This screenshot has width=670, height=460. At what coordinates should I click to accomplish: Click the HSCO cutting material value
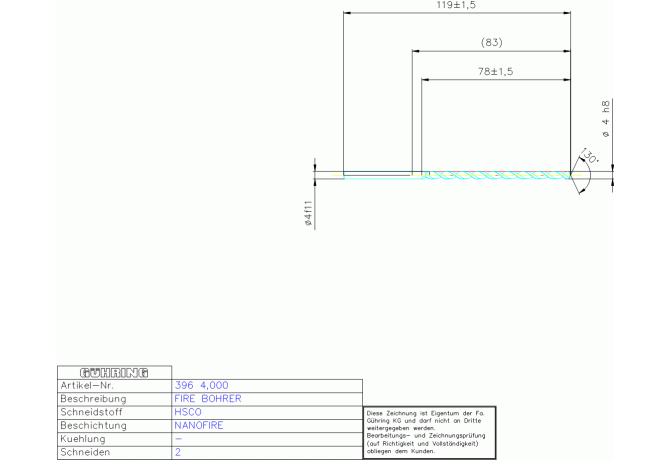(x=187, y=412)
